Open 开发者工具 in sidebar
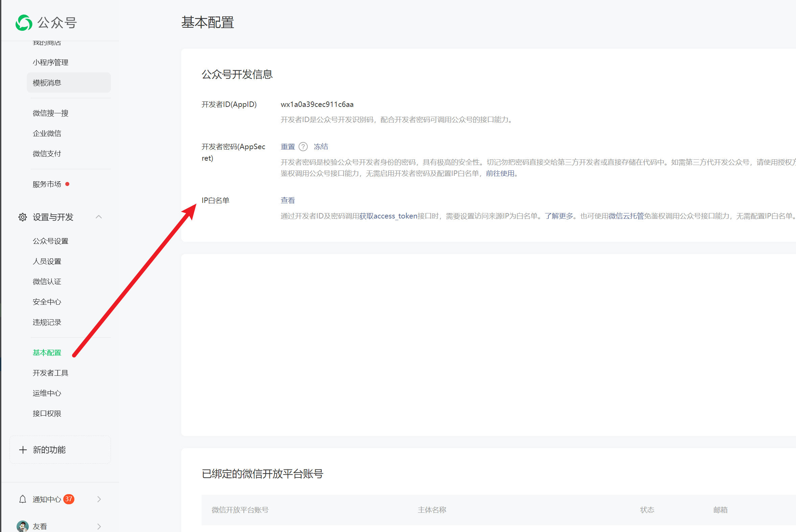 pos(50,373)
